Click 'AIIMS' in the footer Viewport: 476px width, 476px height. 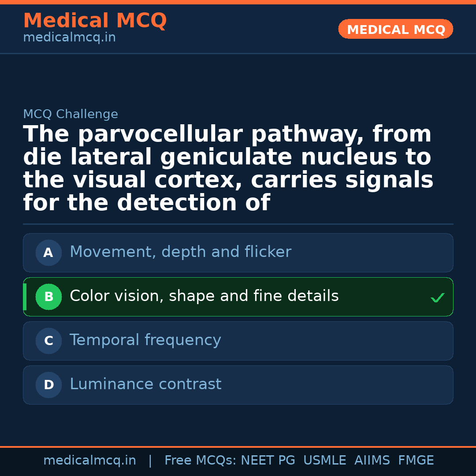[372, 461]
